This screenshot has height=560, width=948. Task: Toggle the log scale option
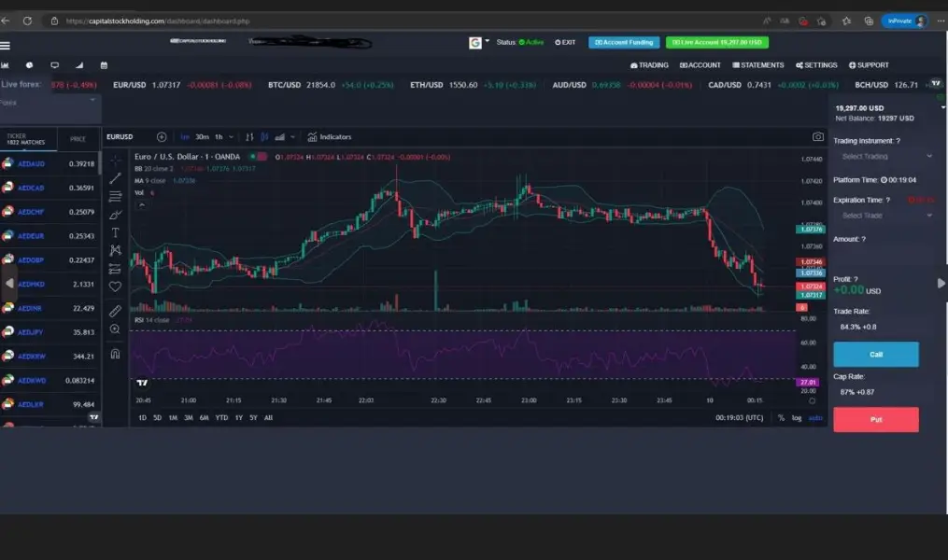point(797,417)
